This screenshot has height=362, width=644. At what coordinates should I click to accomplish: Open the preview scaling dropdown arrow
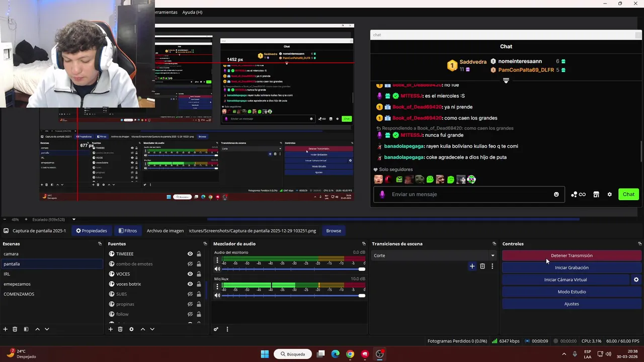pyautogui.click(x=73, y=219)
